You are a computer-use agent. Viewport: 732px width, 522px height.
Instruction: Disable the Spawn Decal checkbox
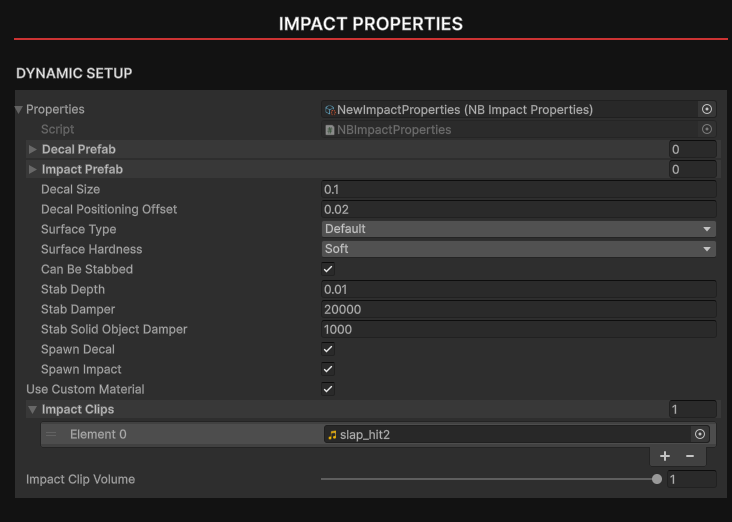point(328,349)
